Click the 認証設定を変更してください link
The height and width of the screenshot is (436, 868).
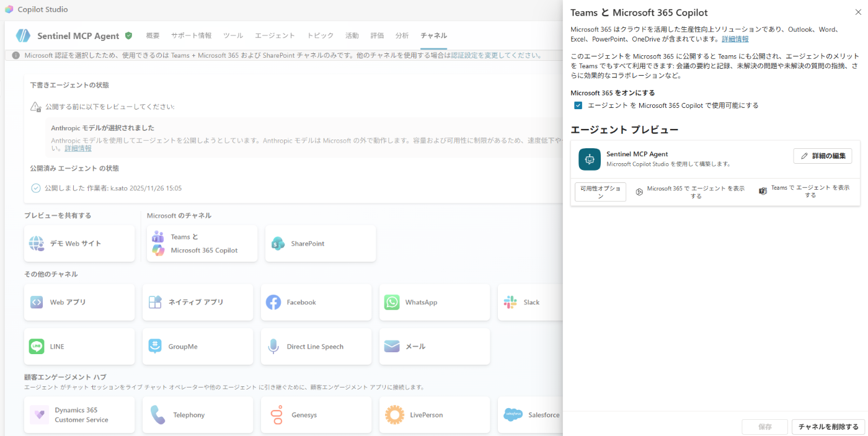[497, 55]
